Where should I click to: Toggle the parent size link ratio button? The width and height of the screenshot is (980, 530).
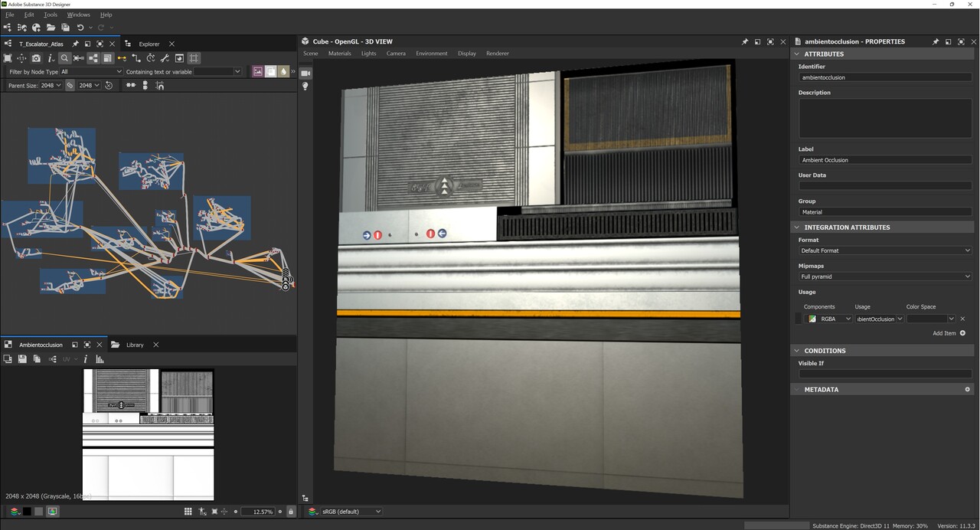(x=70, y=86)
